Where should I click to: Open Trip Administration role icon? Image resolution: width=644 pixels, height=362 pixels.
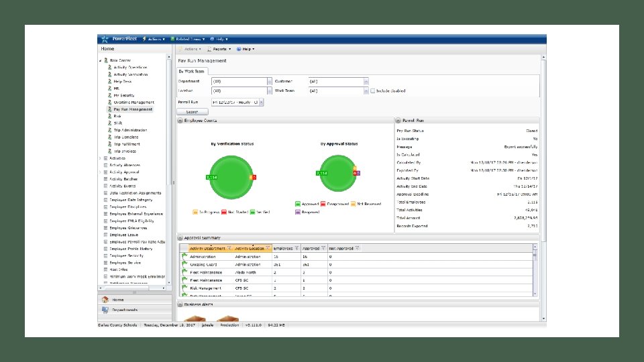coord(109,130)
